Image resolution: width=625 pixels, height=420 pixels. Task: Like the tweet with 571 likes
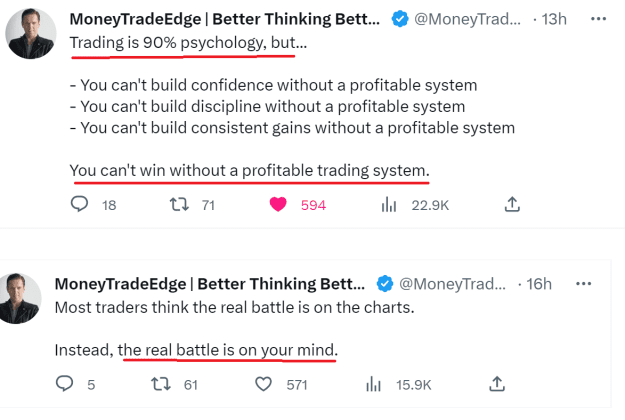[x=263, y=384]
